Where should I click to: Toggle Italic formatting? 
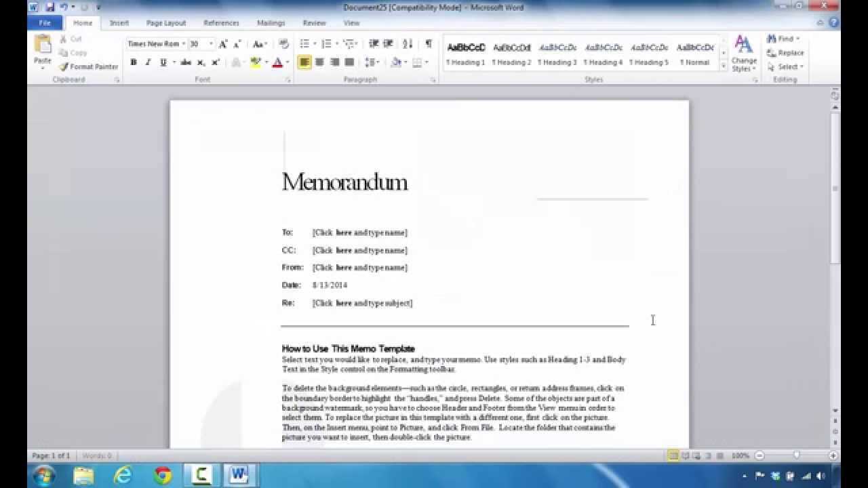point(148,62)
